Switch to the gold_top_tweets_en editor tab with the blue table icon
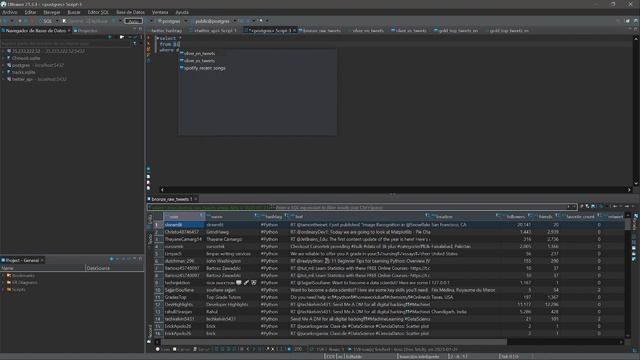Viewport: 640px width, 360px height. tap(456, 31)
